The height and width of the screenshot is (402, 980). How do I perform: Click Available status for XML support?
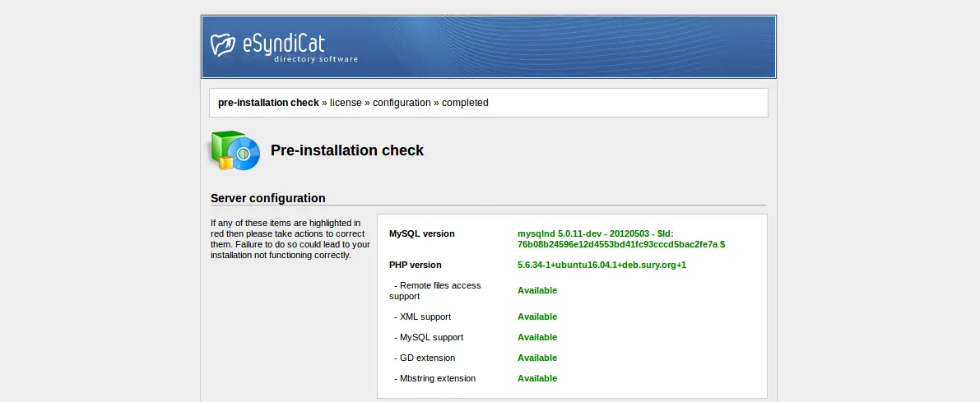536,317
